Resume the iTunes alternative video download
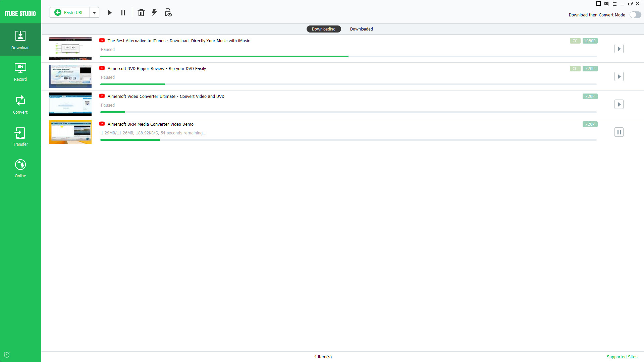 619,49
